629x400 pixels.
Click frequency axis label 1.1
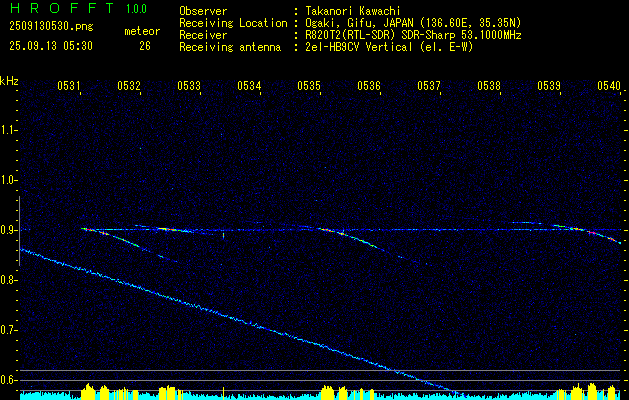7,130
